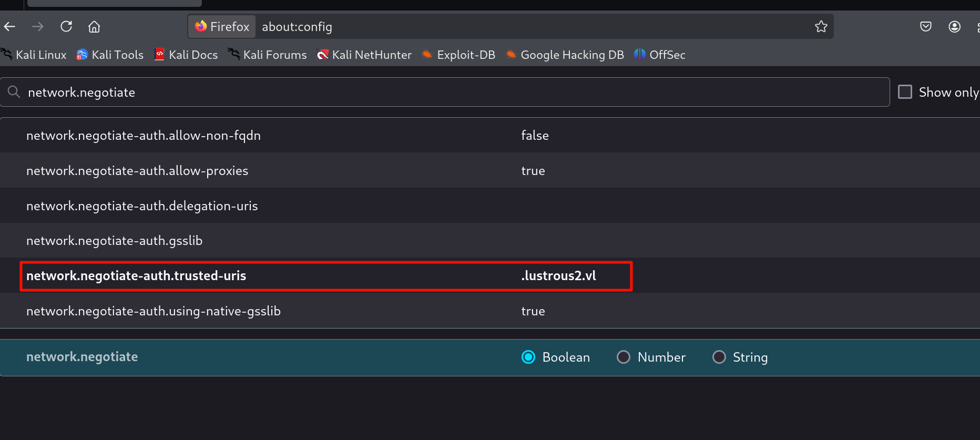Screen dimensions: 980x440
Task: Select the network.negotiate-auth.allow-proxies preference row
Action: (137, 170)
